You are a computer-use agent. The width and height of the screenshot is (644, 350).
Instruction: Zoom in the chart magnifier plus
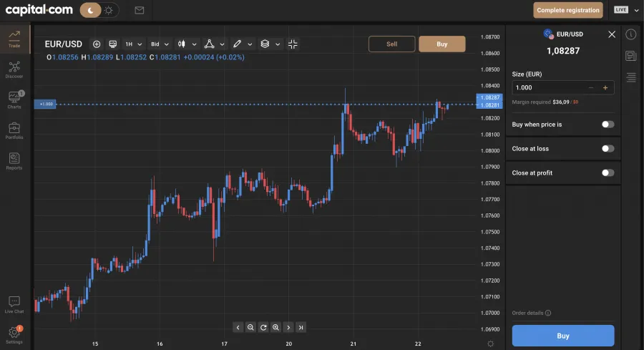point(275,327)
